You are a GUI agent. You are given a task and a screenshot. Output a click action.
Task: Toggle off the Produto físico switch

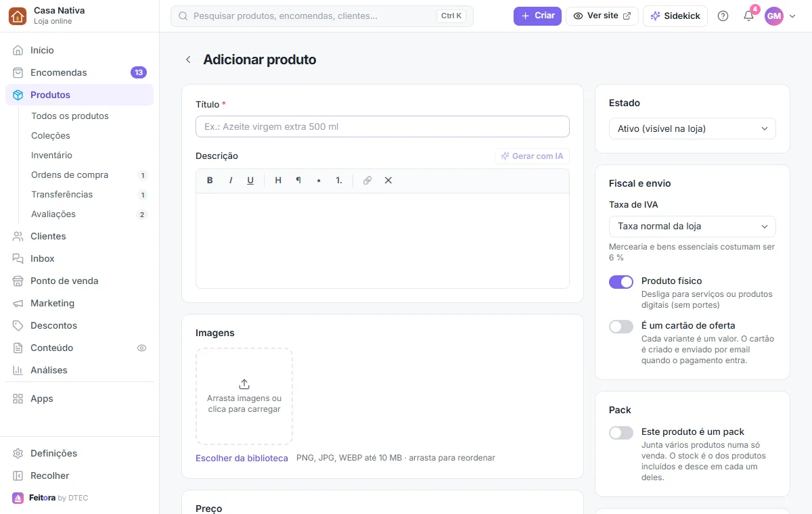pos(621,282)
